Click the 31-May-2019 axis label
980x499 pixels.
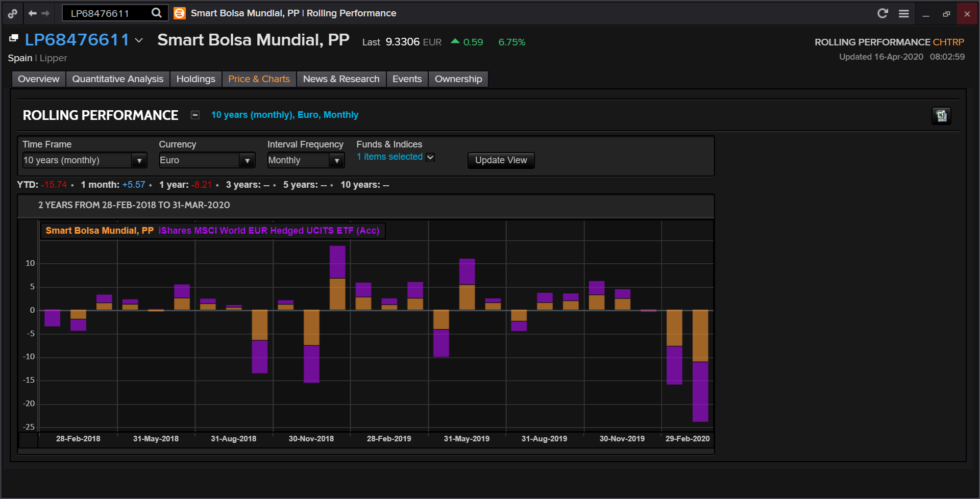coord(467,439)
